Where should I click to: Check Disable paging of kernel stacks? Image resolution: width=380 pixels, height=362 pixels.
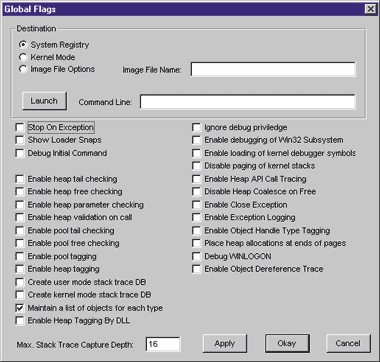(197, 166)
